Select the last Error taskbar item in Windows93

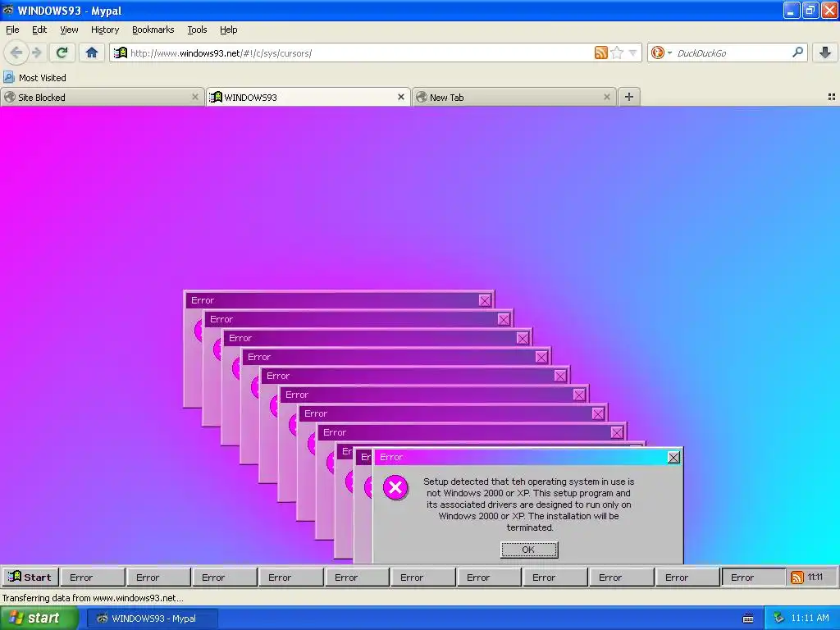coord(754,577)
